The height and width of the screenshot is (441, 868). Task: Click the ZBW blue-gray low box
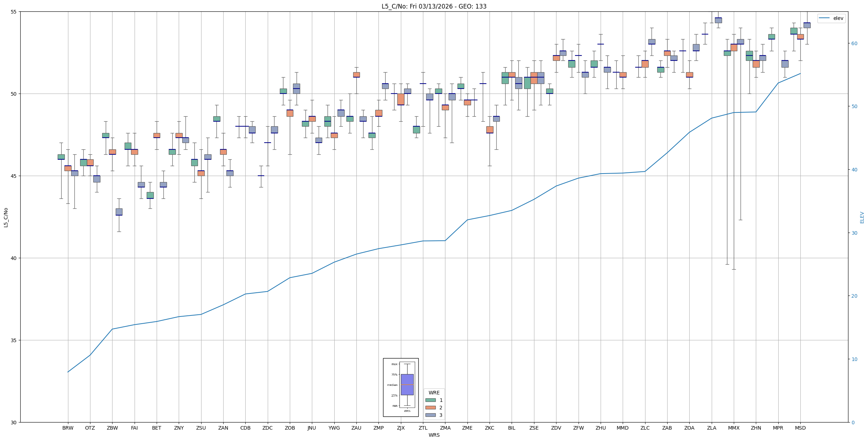[119, 212]
